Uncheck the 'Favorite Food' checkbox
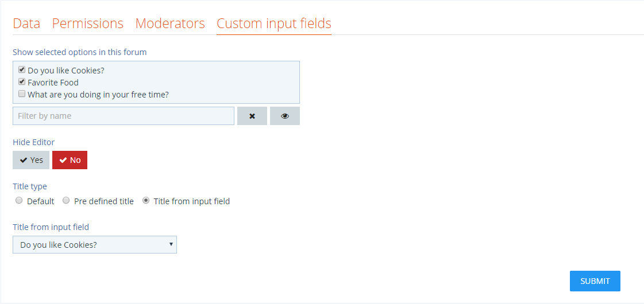 [x=22, y=81]
